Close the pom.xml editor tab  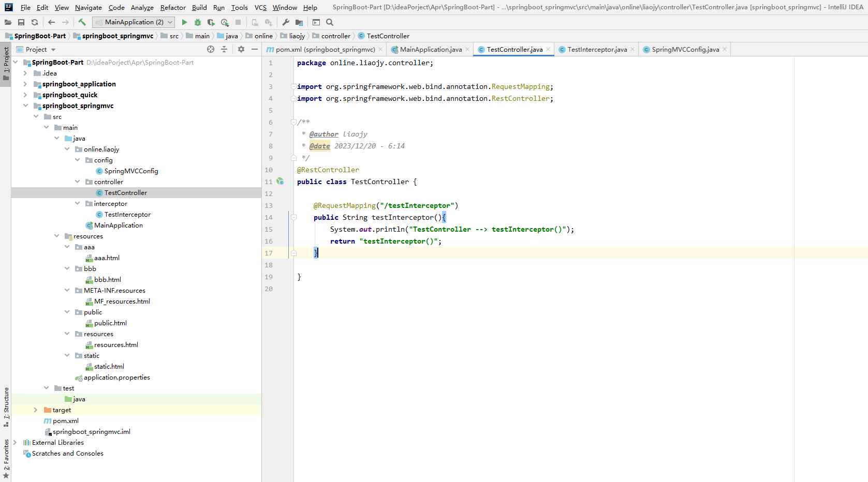pyautogui.click(x=380, y=49)
